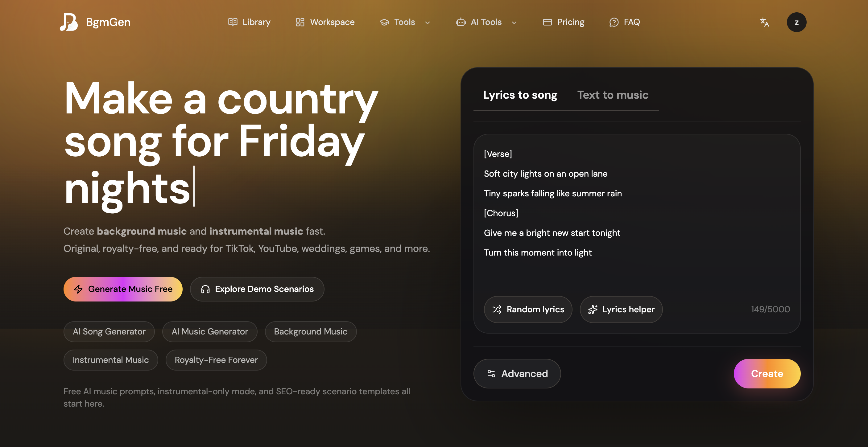
Task: Open the user avatar profile menu
Action: (796, 22)
